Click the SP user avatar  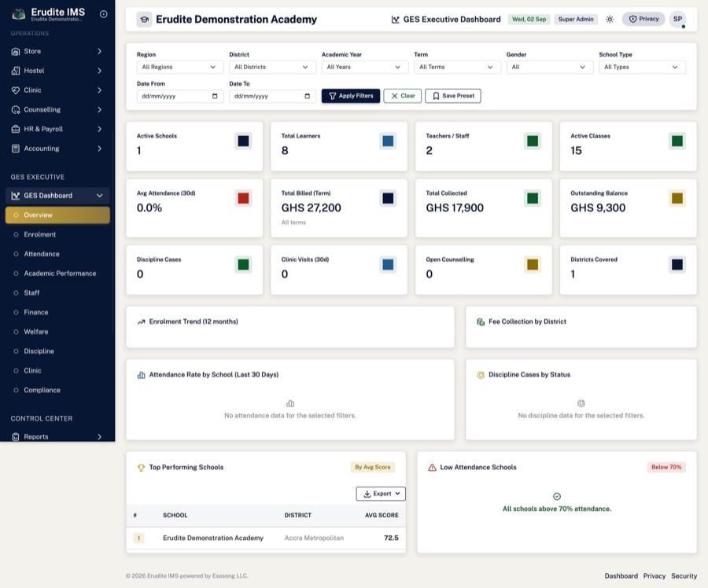click(x=678, y=19)
